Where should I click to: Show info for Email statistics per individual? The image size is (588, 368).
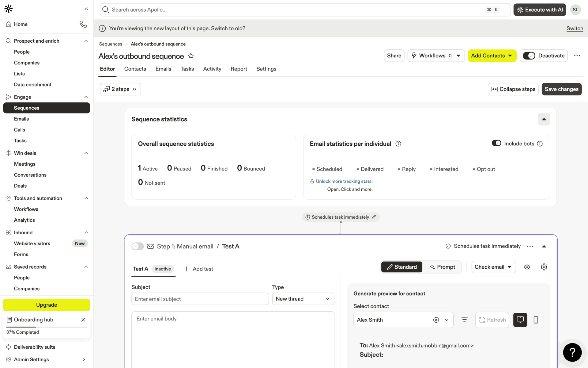(x=398, y=144)
